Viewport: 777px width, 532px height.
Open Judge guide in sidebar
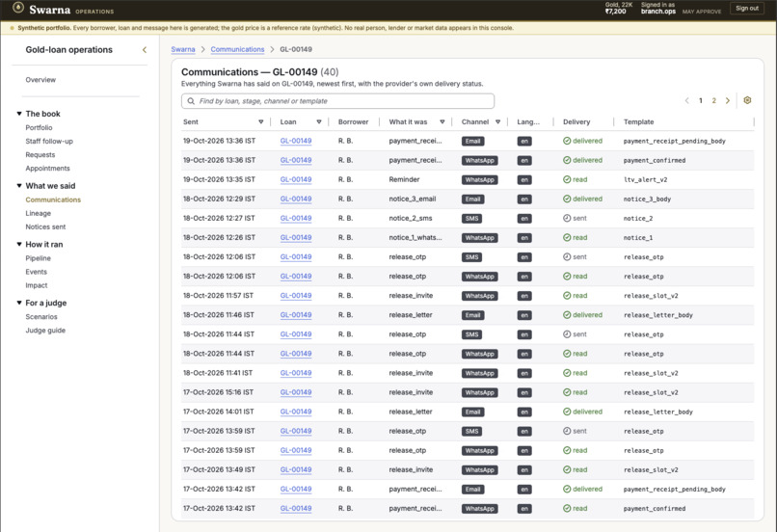(x=45, y=331)
